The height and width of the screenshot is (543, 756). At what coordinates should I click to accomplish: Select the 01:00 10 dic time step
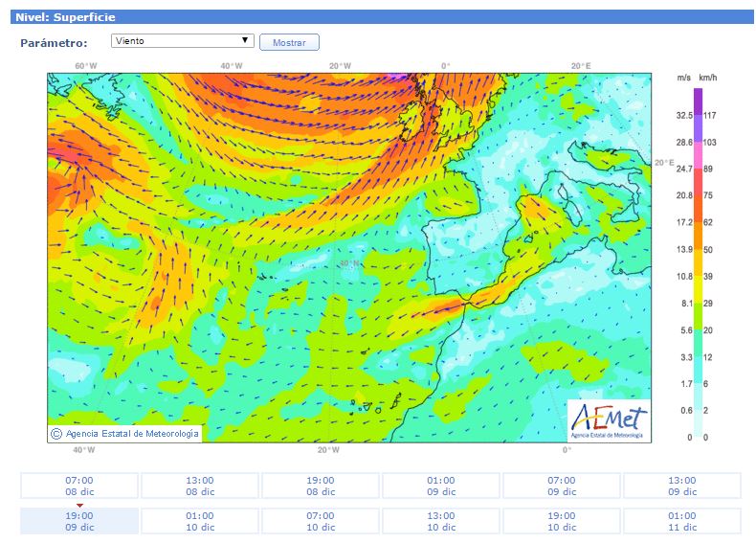coord(200,521)
